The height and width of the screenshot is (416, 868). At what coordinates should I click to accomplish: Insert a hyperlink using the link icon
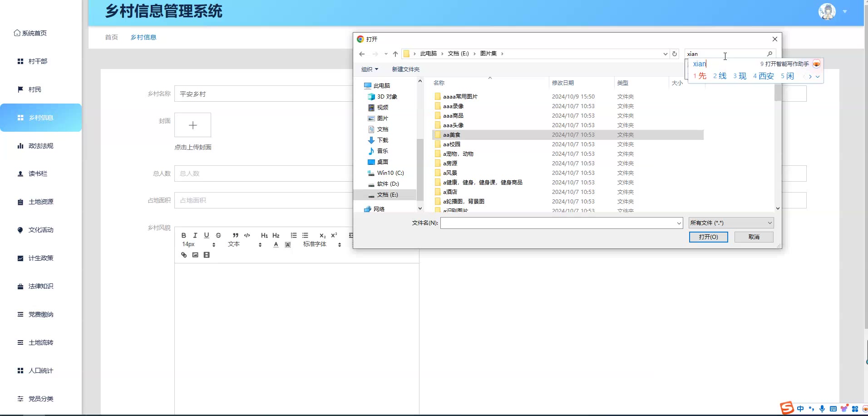(184, 255)
